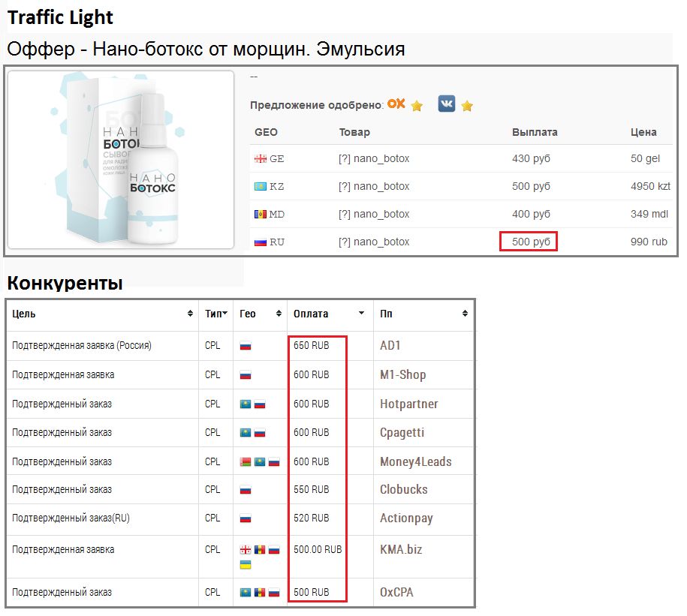The image size is (687, 616).
Task: Select the 400 руб payout for MD
Action: (x=531, y=214)
